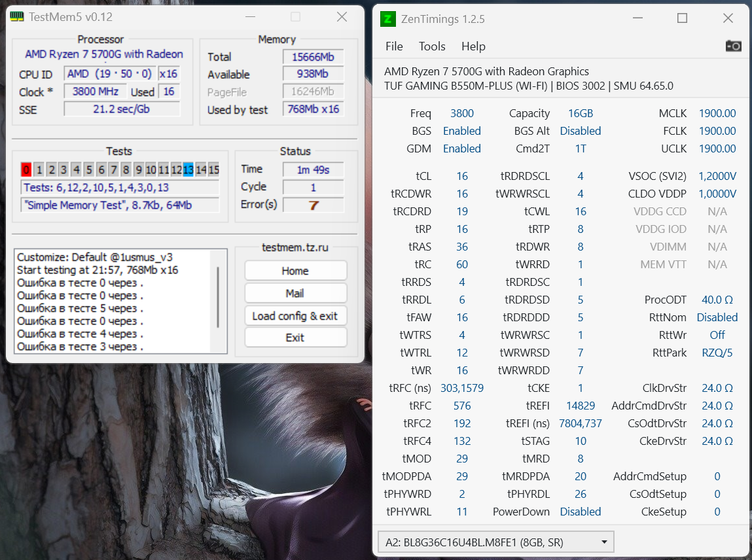Image resolution: width=752 pixels, height=560 pixels.
Task: Click the FCLK value 1900.00
Action: click(717, 131)
